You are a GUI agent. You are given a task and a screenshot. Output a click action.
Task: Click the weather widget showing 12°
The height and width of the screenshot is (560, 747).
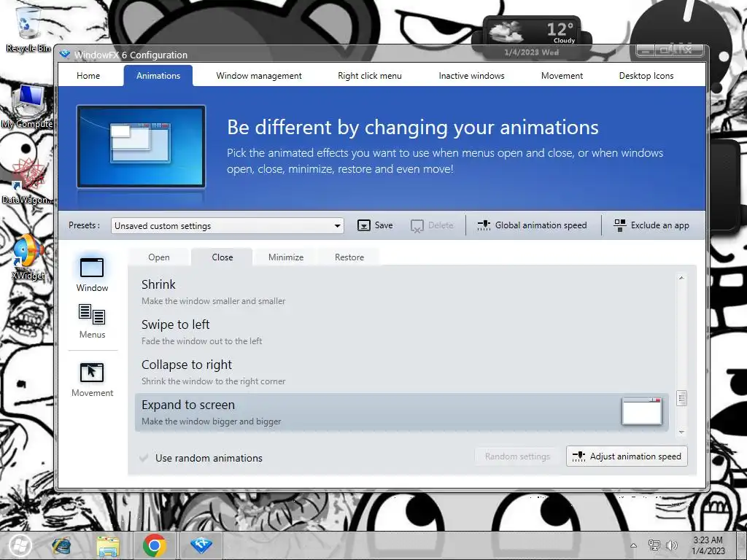[x=532, y=37]
